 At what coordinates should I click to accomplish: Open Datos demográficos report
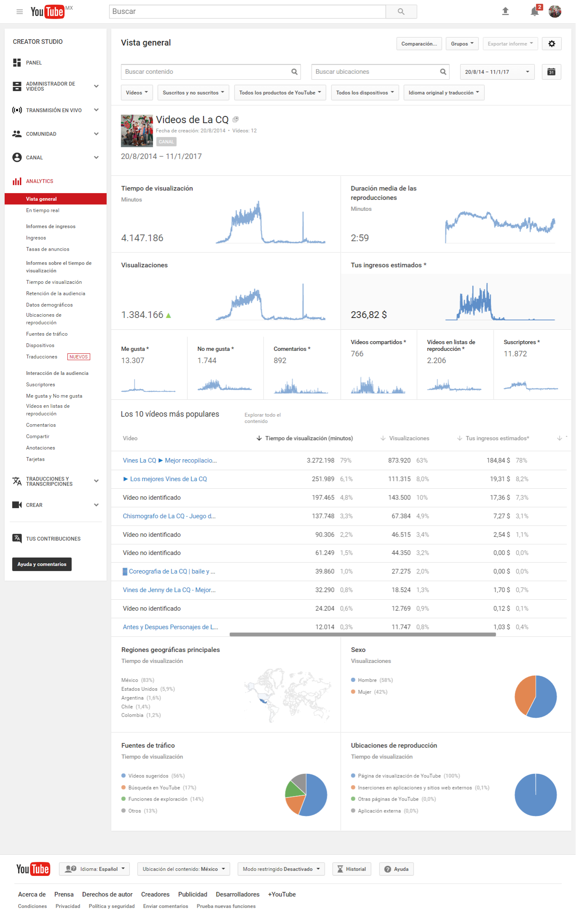pyautogui.click(x=49, y=305)
